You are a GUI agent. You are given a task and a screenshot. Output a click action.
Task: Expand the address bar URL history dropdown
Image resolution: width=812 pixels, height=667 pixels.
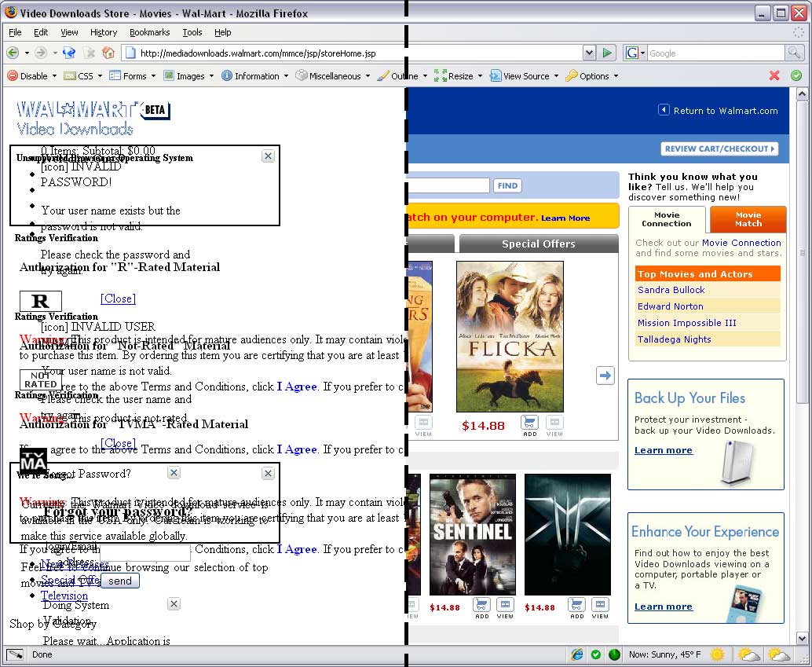[x=589, y=53]
